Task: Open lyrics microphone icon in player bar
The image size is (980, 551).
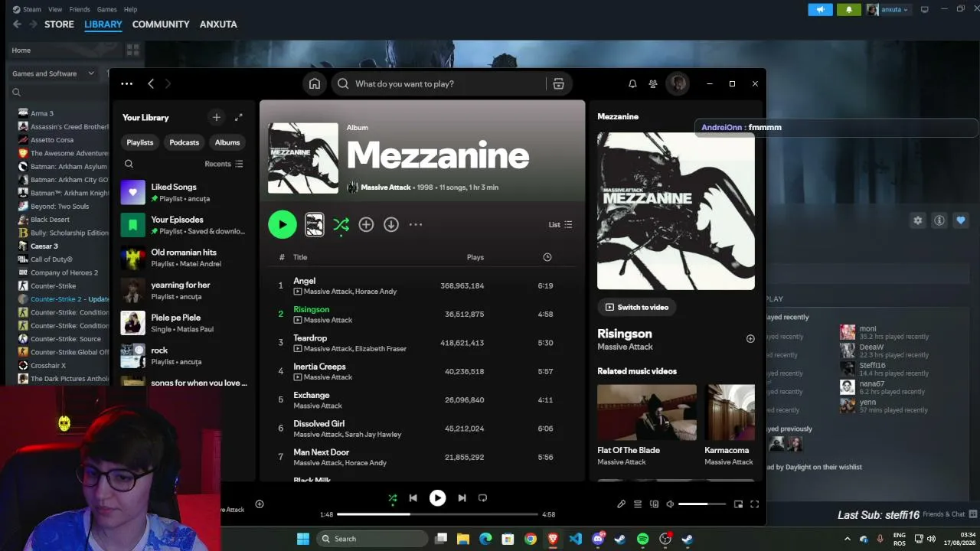Action: pyautogui.click(x=622, y=504)
